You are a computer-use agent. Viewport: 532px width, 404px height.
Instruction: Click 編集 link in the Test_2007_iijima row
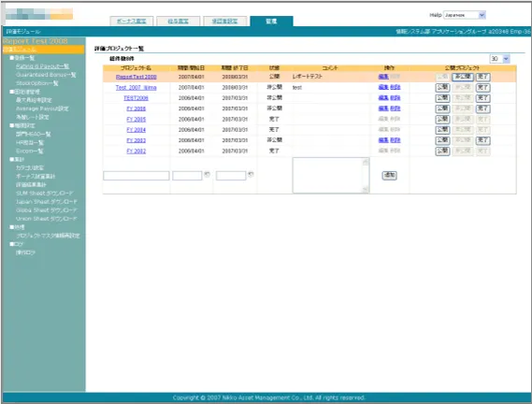(383, 88)
